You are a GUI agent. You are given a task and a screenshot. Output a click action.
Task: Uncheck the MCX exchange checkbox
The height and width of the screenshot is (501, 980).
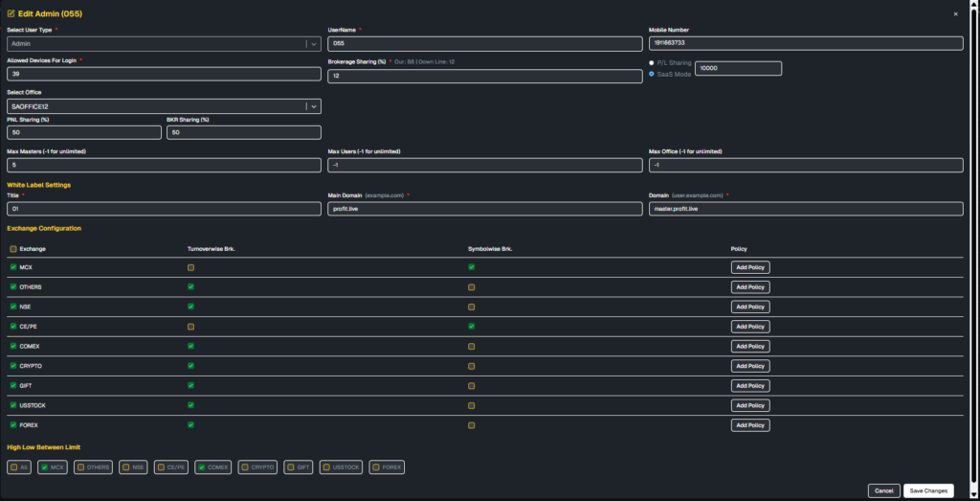point(13,267)
